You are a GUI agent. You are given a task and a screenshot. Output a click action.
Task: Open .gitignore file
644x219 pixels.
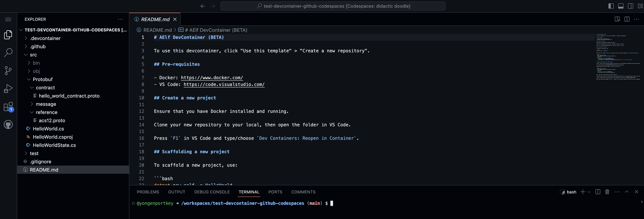coord(73,161)
